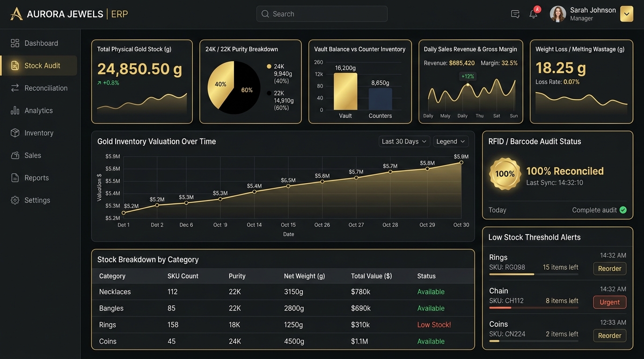Click the green Complete audit checkmark
This screenshot has width=644, height=359.
[623, 210]
